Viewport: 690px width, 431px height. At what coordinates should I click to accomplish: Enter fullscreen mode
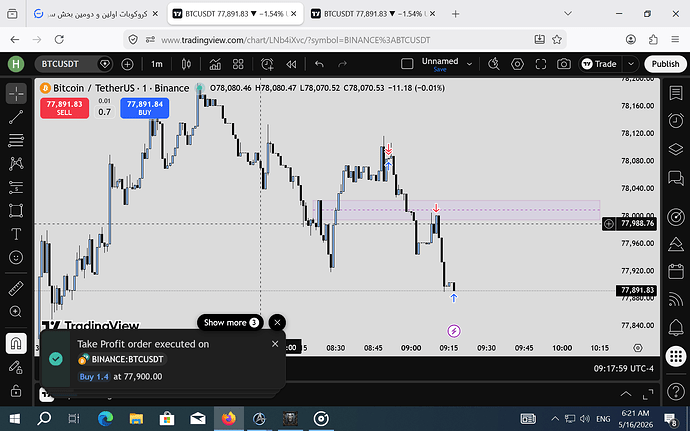pos(541,64)
